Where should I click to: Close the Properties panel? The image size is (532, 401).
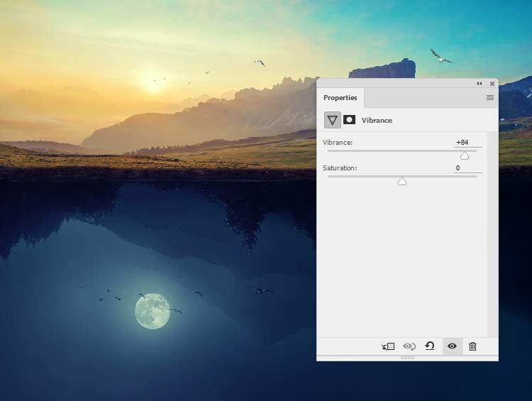pos(492,84)
